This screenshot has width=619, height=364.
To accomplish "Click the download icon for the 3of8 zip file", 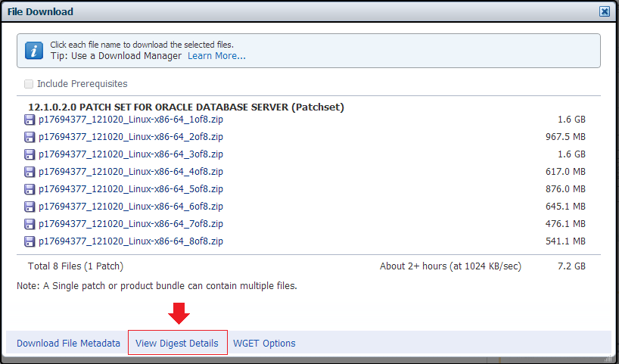I will point(30,154).
